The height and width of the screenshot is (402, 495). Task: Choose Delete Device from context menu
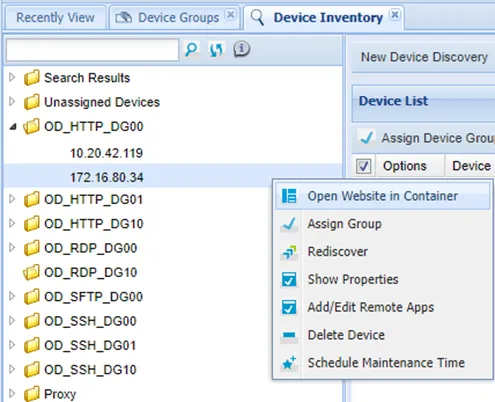tap(383, 335)
